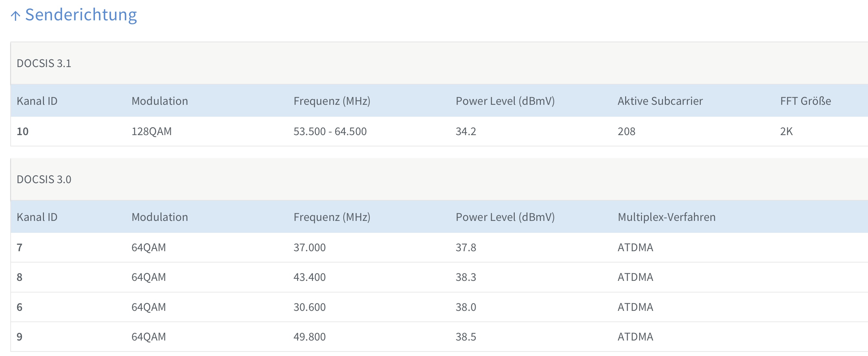Image resolution: width=868 pixels, height=356 pixels.
Task: Click the DOCSIS 3.1 table title
Action: click(44, 63)
